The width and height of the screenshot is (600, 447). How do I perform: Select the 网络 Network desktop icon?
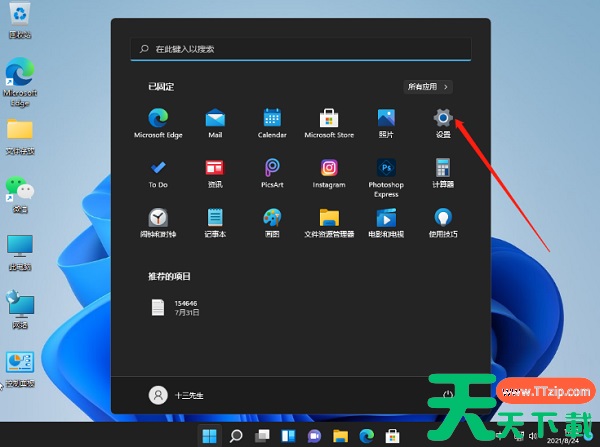point(20,309)
